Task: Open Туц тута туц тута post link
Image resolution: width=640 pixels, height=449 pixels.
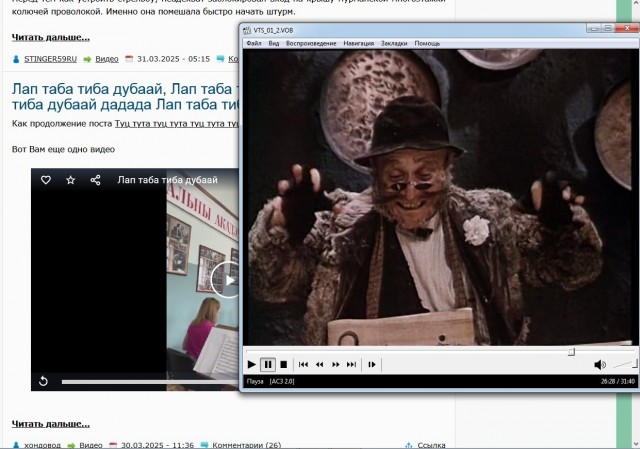Action: 177,124
